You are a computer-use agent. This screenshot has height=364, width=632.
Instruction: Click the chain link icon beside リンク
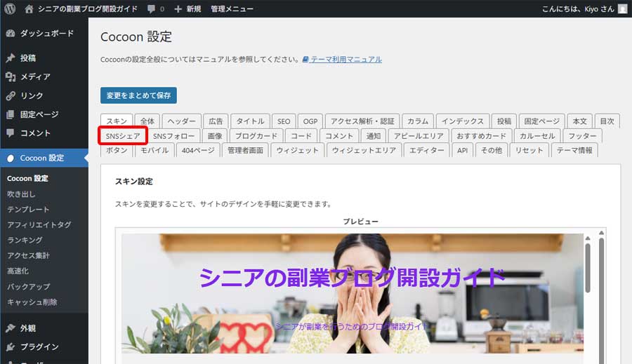[x=11, y=95]
